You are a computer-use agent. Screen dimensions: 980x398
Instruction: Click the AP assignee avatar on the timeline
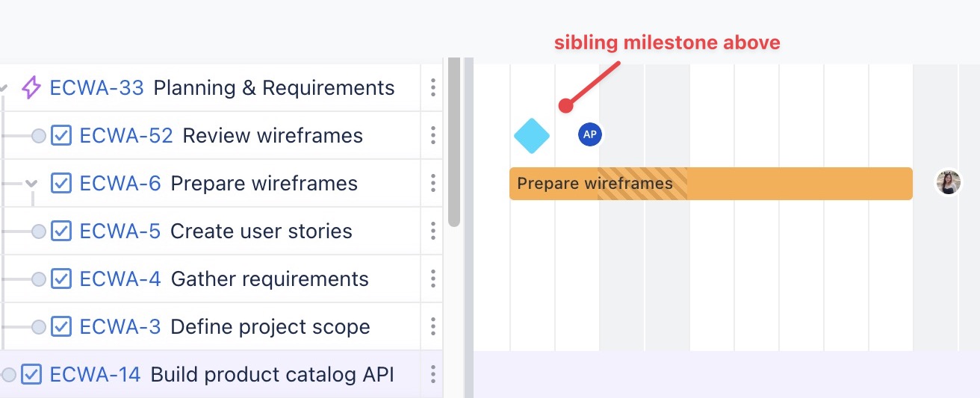590,134
